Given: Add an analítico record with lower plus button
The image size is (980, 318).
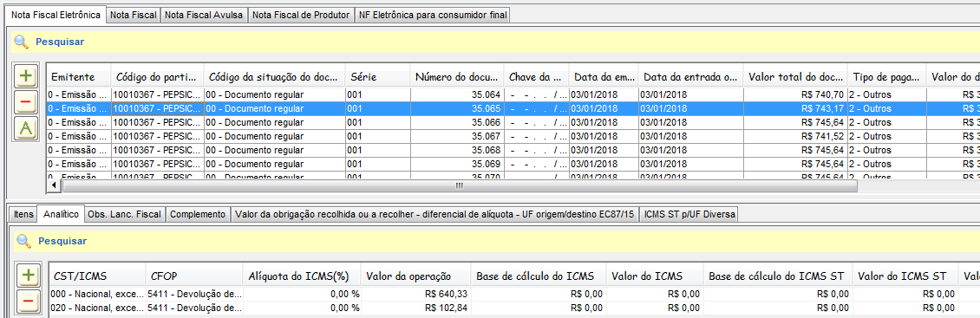Looking at the screenshot, I should coord(27,275).
